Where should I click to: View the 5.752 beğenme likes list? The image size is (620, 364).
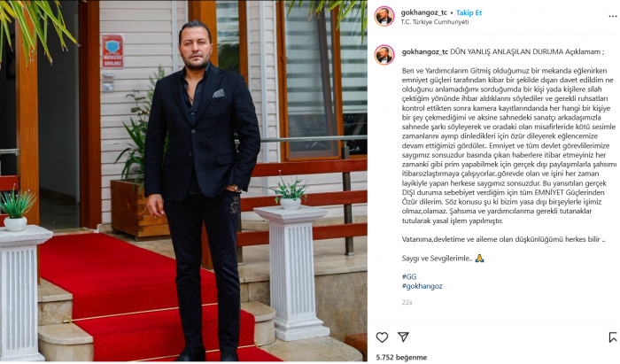[x=401, y=357]
